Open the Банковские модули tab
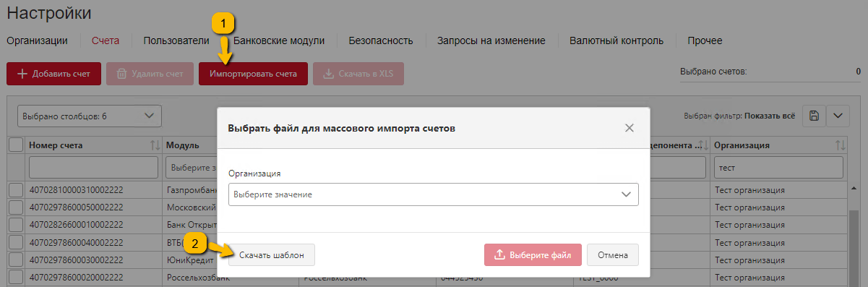The width and height of the screenshot is (868, 287). [279, 40]
